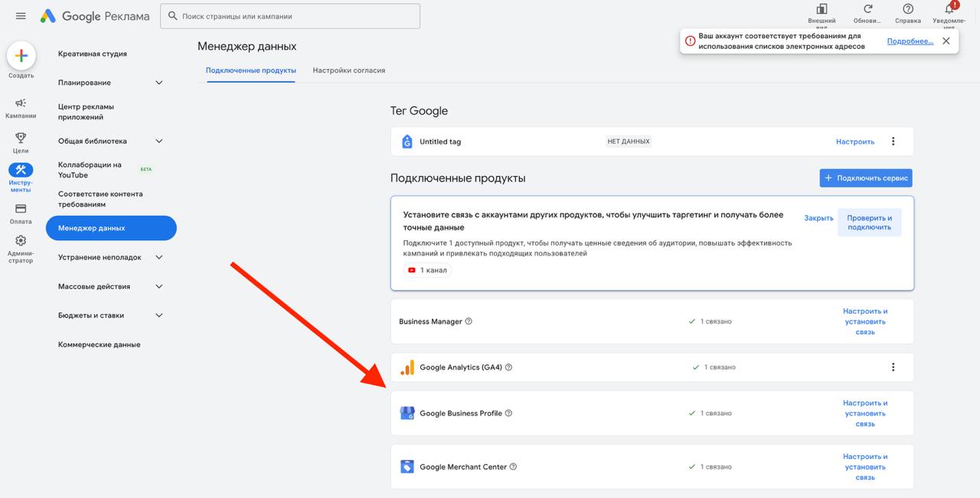
Task: Open Коммерческие данные in sidebar
Action: coord(99,344)
